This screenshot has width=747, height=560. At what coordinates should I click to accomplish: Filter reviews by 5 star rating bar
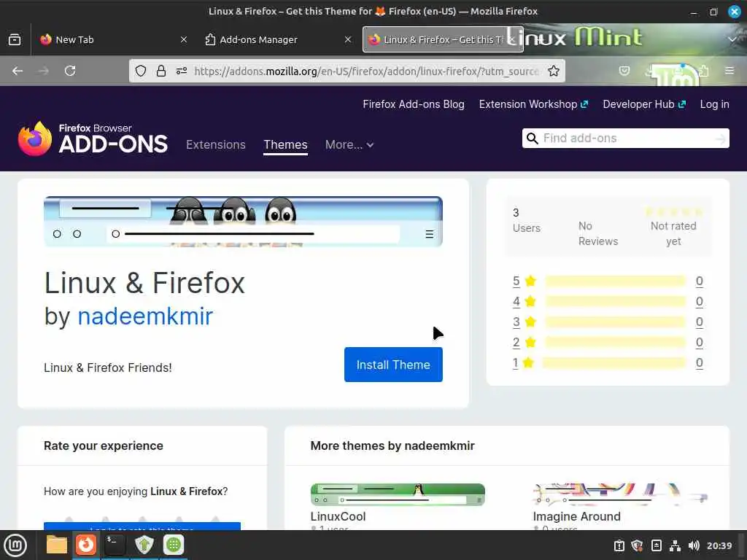(x=615, y=281)
